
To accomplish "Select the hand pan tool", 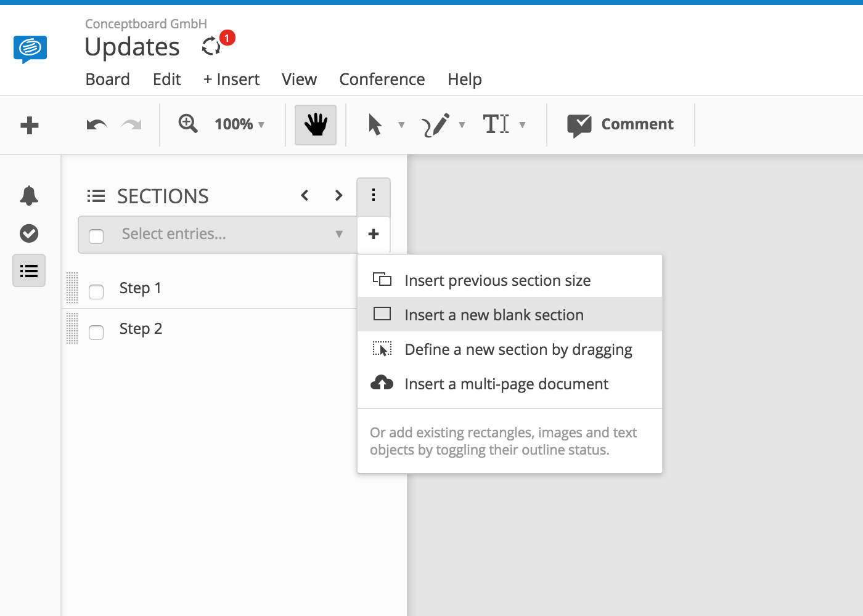I will tap(316, 125).
